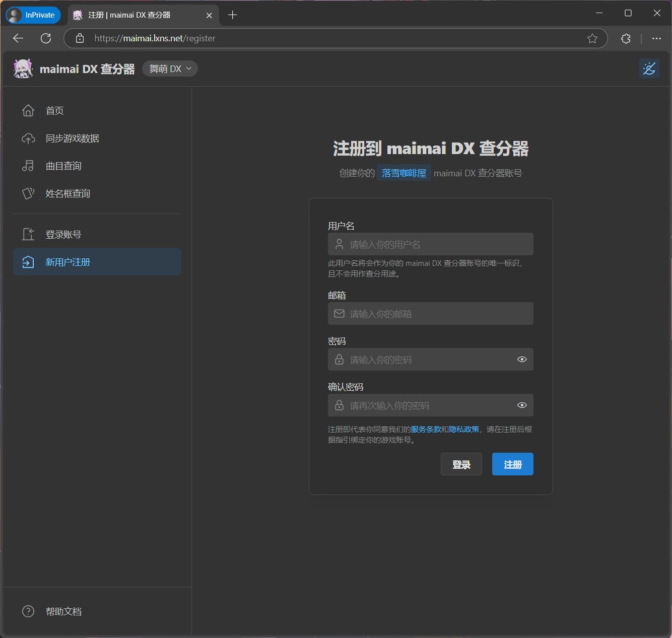This screenshot has width=672, height=638.
Task: Click the music note icon for 曲目查询
Action: [x=28, y=166]
